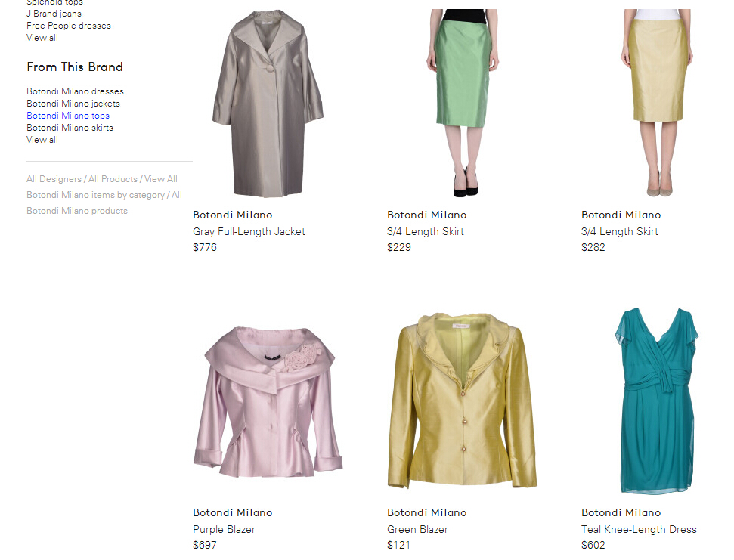Image resolution: width=734 pixels, height=560 pixels.
Task: Browse Botondi Milano jackets
Action: [73, 104]
